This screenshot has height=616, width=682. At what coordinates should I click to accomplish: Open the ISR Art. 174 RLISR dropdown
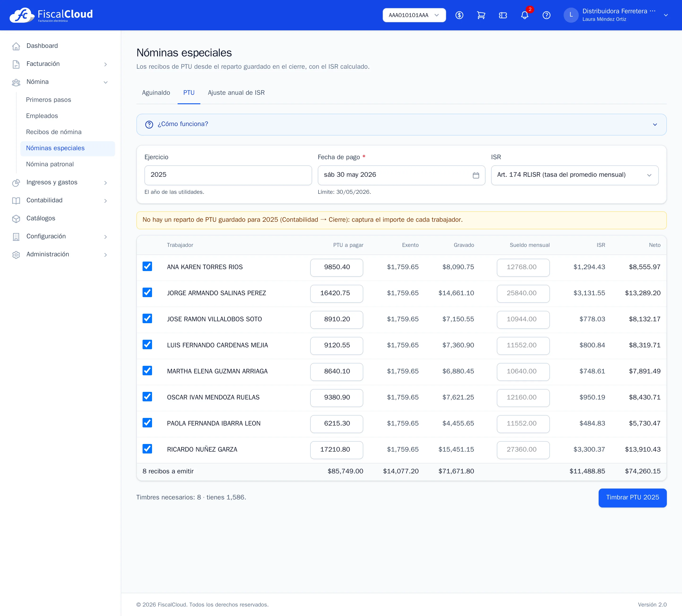click(x=574, y=175)
